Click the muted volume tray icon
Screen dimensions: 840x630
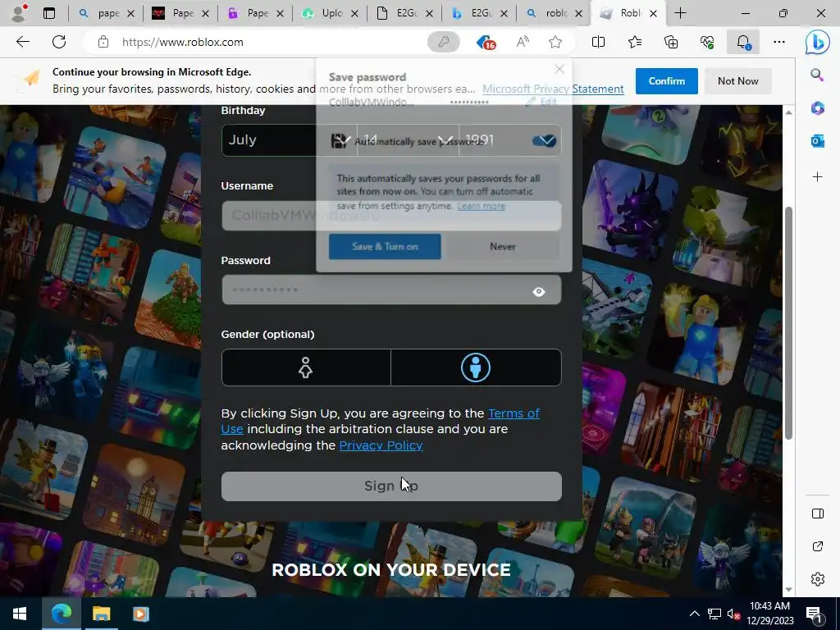(x=733, y=614)
